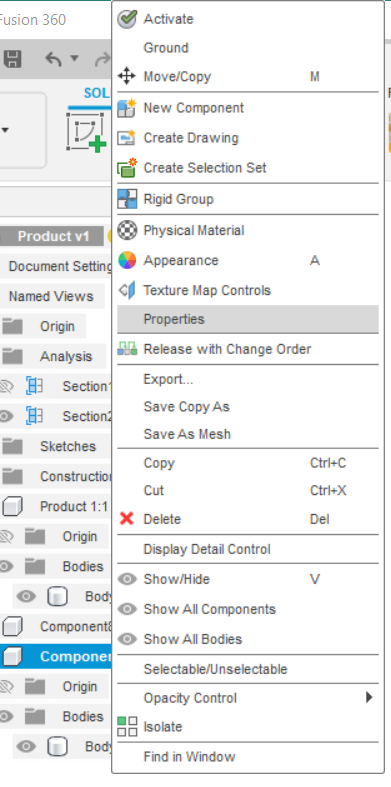This screenshot has width=391, height=787.
Task: Click the Activate checkmark icon
Action: 127,19
